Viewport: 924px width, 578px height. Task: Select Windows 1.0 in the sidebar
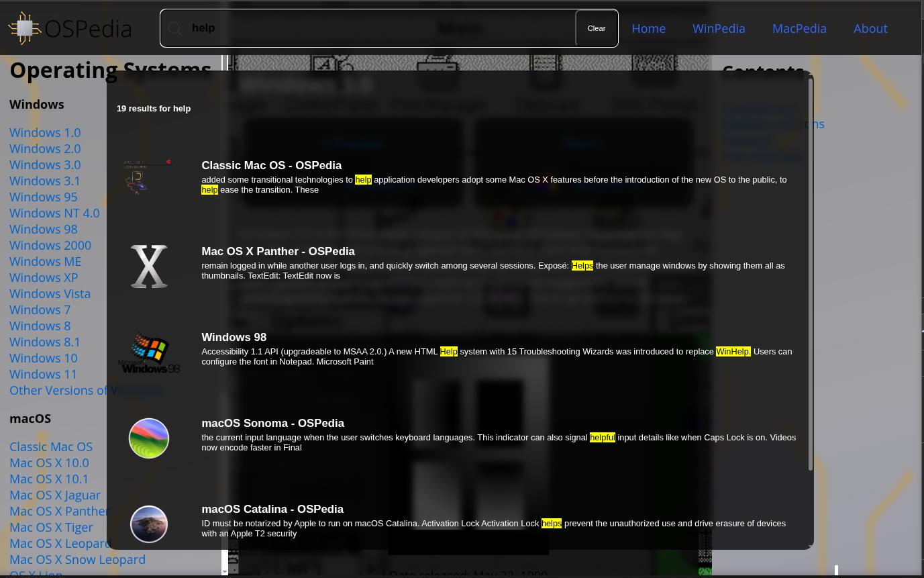click(x=45, y=133)
